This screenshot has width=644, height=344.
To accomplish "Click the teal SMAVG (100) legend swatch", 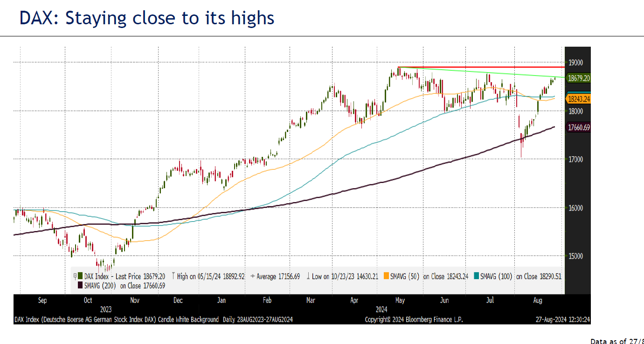I will (x=477, y=276).
